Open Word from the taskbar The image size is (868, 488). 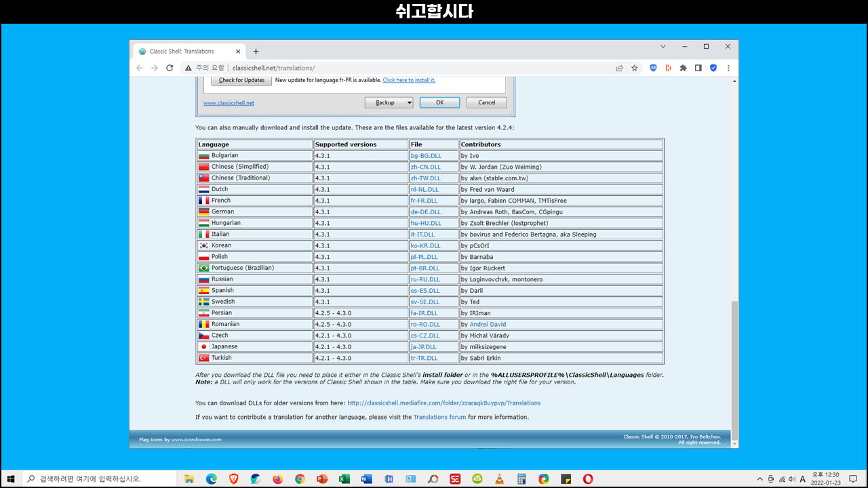366,479
